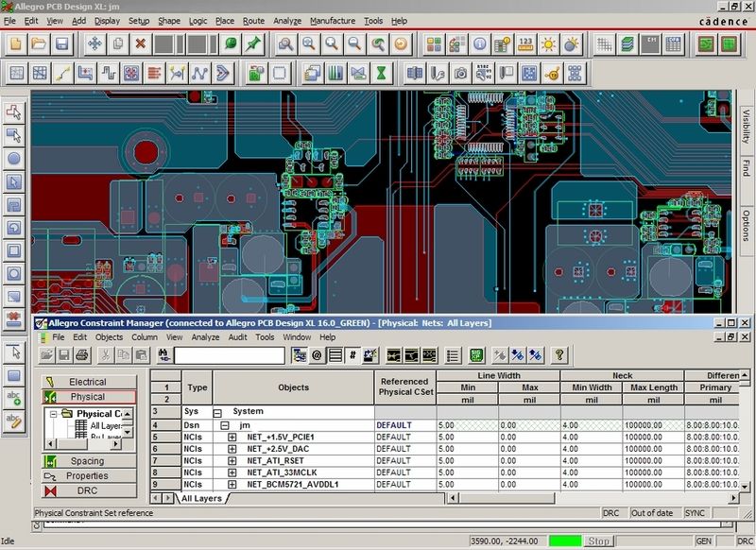Screen dimensions: 756x550
Task: Expand the NET_BCM5721_AVDDL1 net class
Action: tap(232, 485)
